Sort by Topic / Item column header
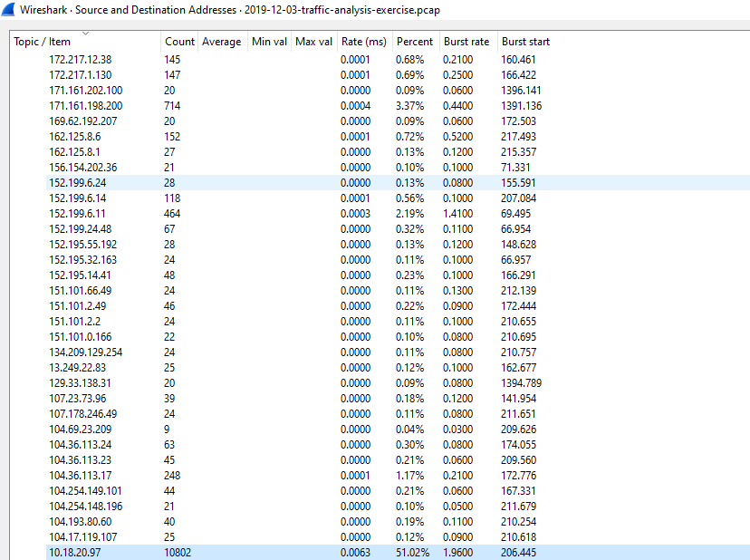The height and width of the screenshot is (560, 750). pyautogui.click(x=85, y=42)
